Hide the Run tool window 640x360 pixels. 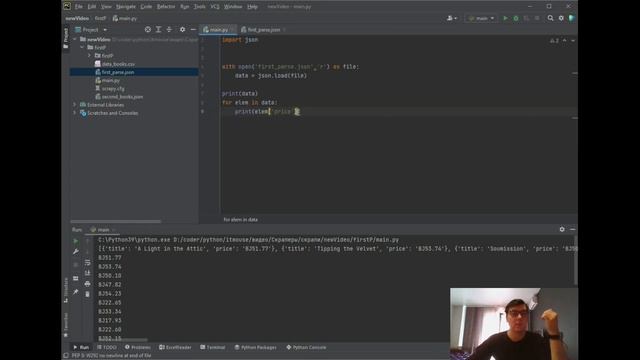point(572,229)
